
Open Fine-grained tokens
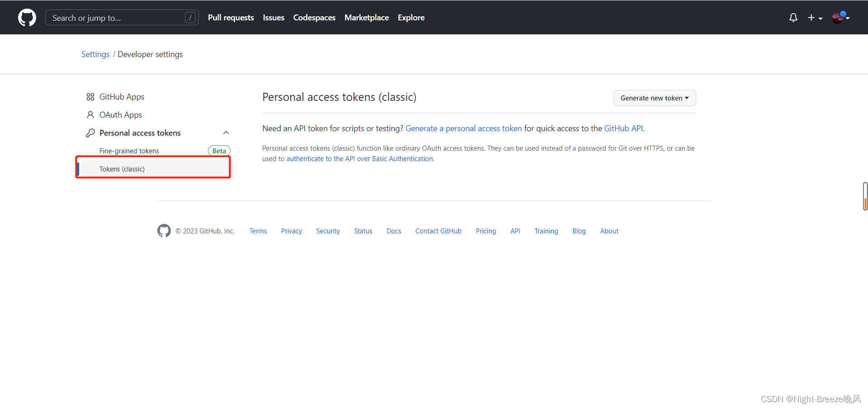pyautogui.click(x=129, y=151)
